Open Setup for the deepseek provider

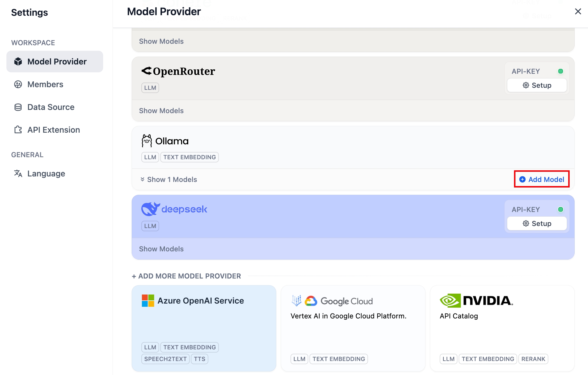(537, 223)
